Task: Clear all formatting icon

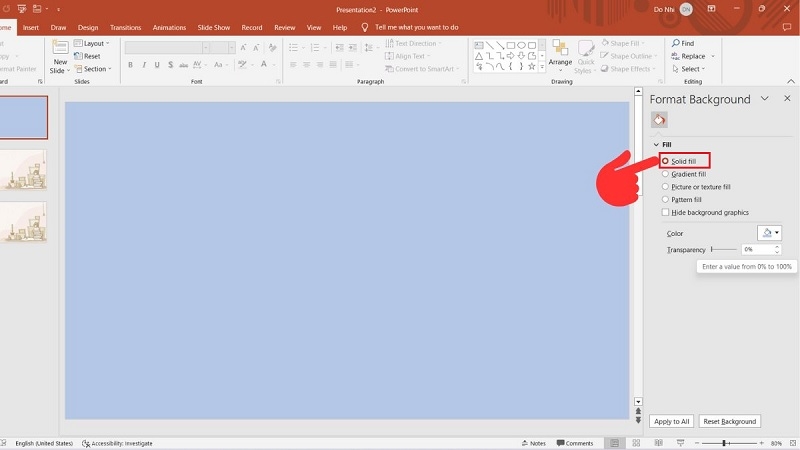Action: pyautogui.click(x=272, y=47)
